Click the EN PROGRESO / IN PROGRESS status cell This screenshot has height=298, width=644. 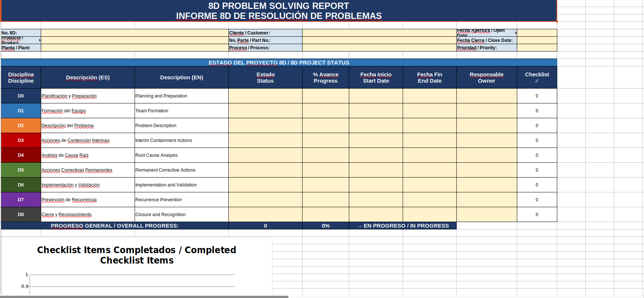point(403,226)
